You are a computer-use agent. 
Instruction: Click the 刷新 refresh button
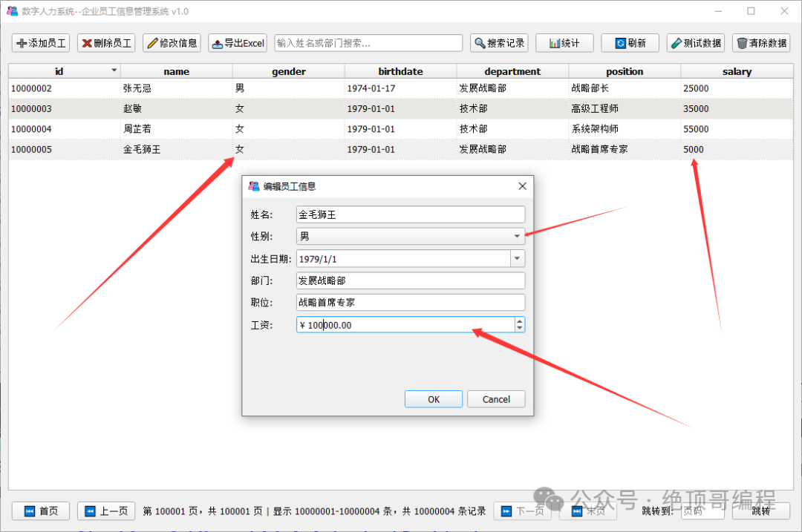pos(630,43)
